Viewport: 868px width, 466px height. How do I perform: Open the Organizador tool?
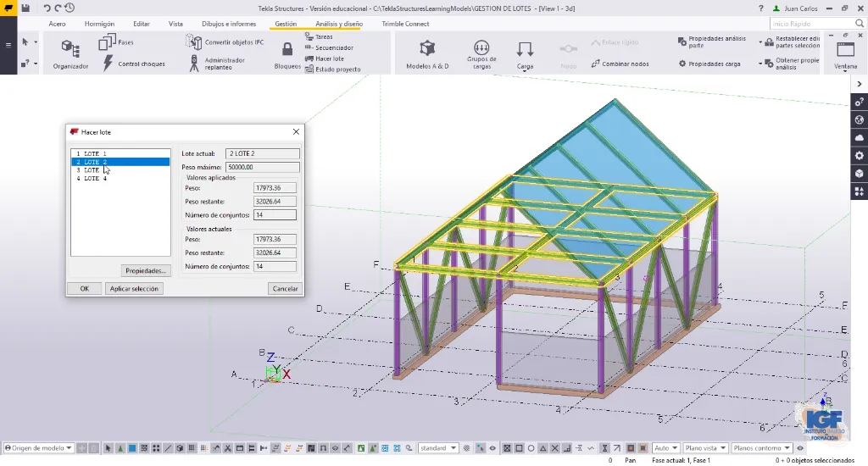(70, 54)
